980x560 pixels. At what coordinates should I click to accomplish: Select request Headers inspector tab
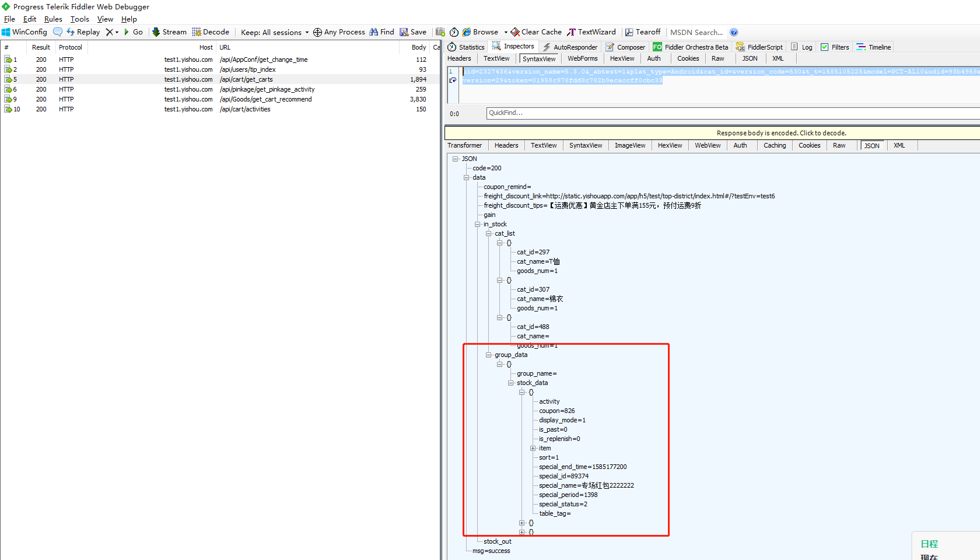[459, 58]
